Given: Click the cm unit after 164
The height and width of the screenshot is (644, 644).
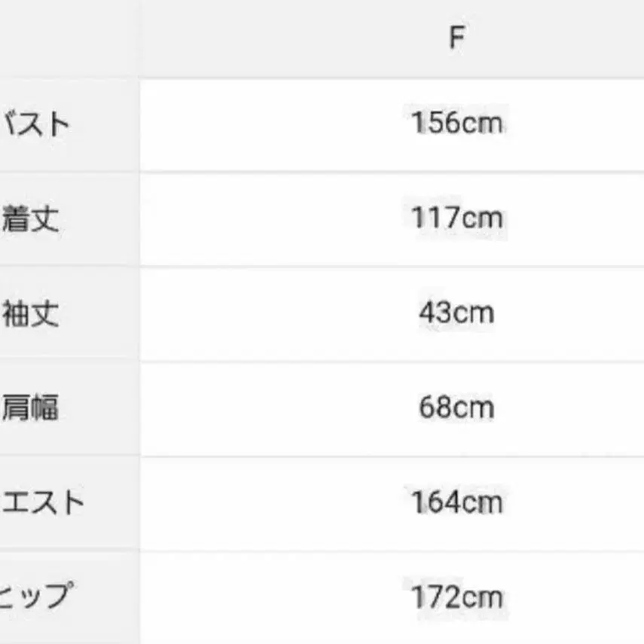Looking at the screenshot, I should point(482,502).
